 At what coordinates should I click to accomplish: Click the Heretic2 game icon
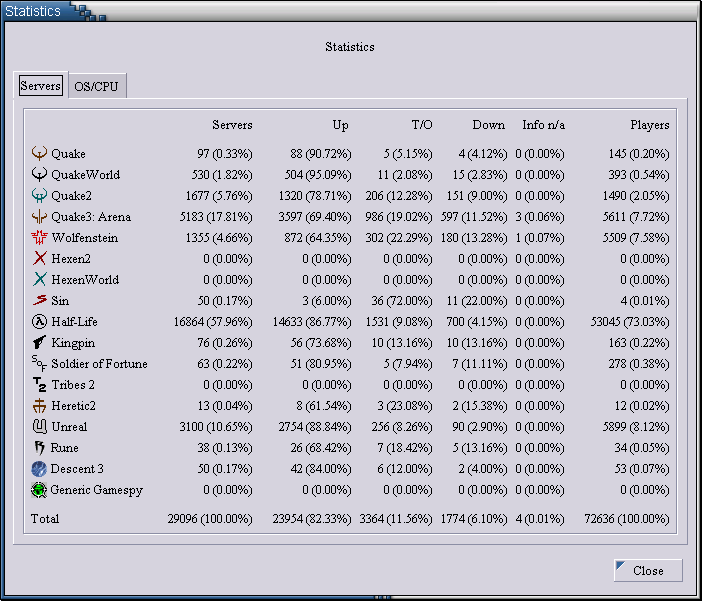point(39,405)
